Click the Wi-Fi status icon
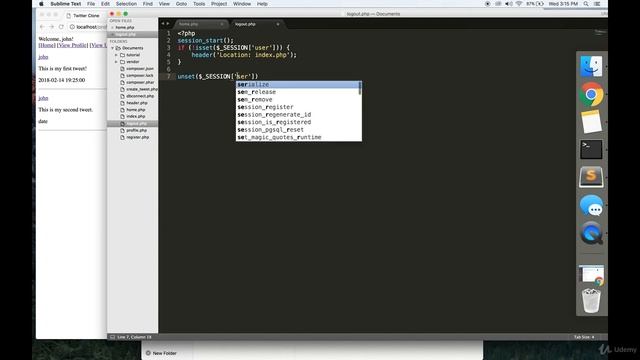 [x=519, y=4]
